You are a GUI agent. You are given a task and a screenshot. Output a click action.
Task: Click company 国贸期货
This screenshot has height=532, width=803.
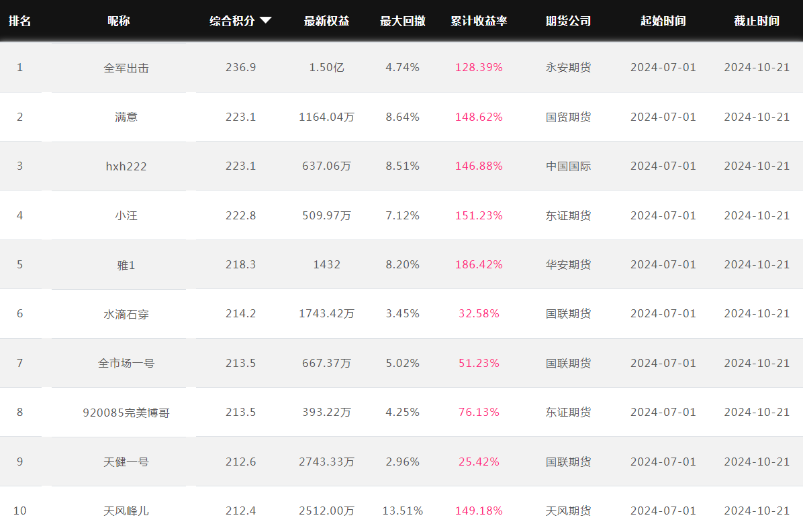(569, 117)
